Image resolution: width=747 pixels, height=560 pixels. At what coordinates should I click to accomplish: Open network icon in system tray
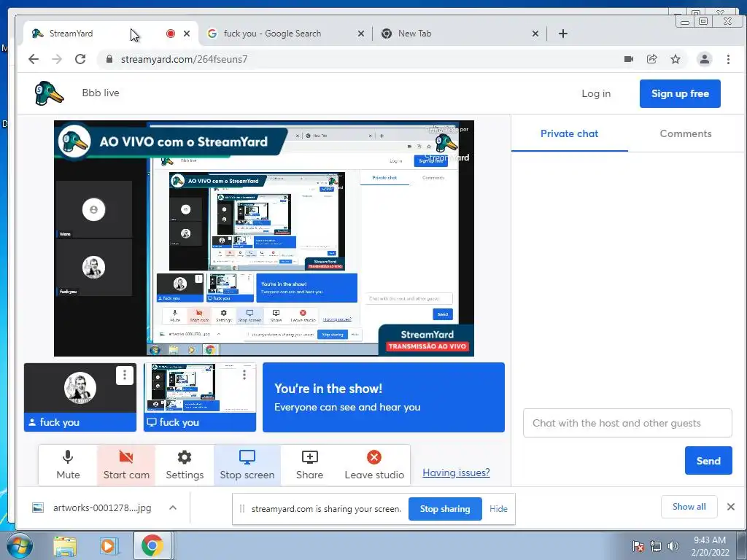(656, 546)
